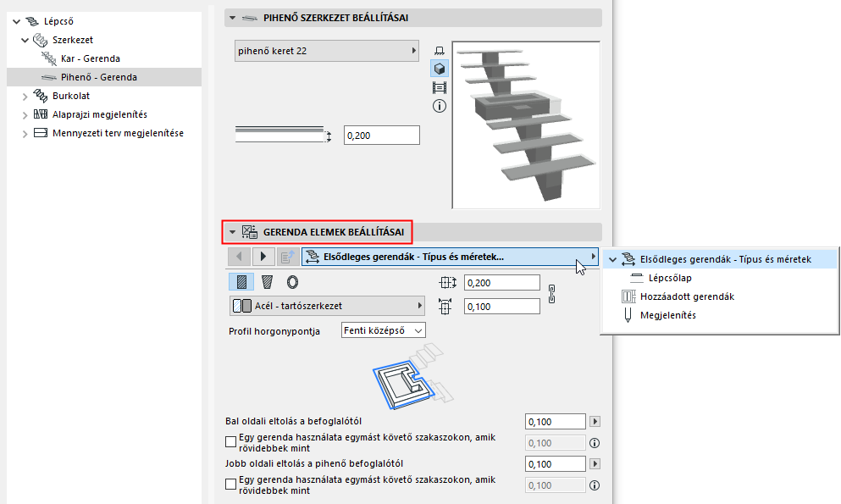
Task: Click the Mennyezeti terv icon
Action: pyautogui.click(x=40, y=133)
